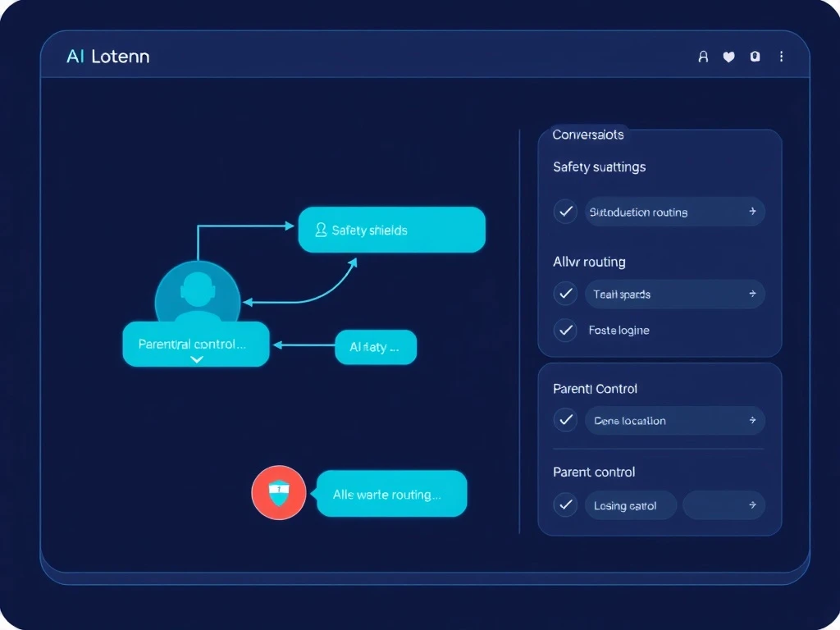Click the arrow on Suttoduetion routing
This screenshot has width=840, height=630.
tap(752, 211)
